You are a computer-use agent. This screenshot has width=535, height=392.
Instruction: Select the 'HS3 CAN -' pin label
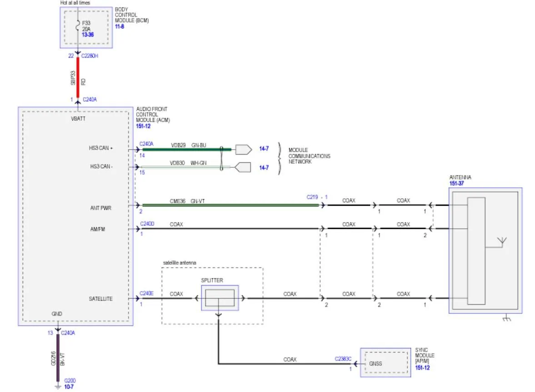pyautogui.click(x=101, y=166)
